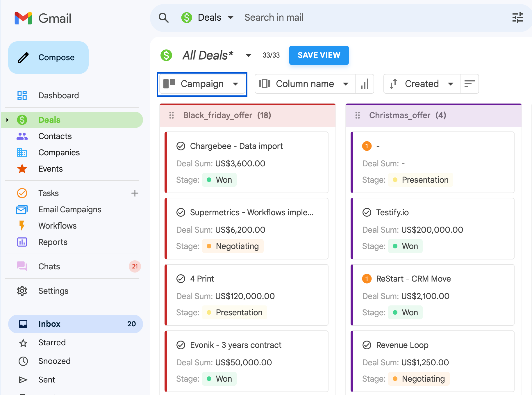This screenshot has width=532, height=395.
Task: Click the Sent arrow icon
Action: (x=23, y=380)
